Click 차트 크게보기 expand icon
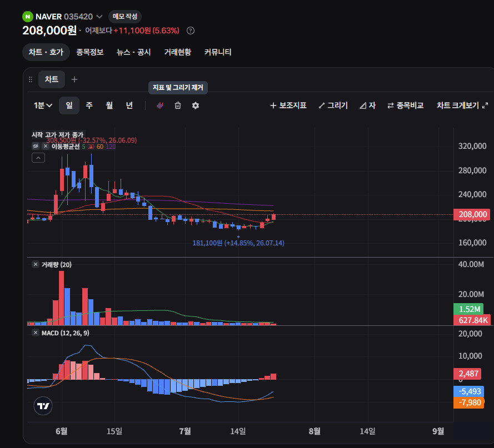Viewport: 494px width, 448px height. coord(486,105)
